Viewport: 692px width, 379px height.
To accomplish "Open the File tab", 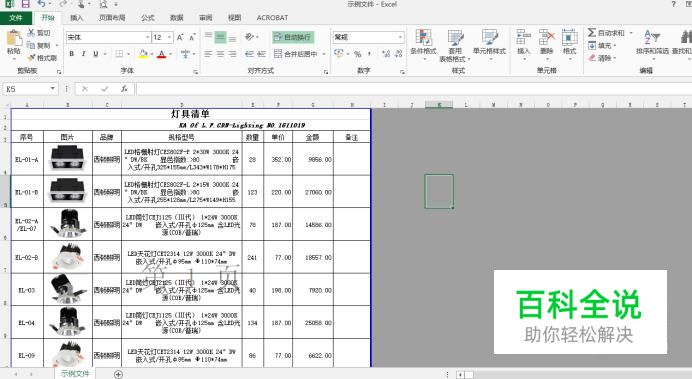I will coord(16,18).
